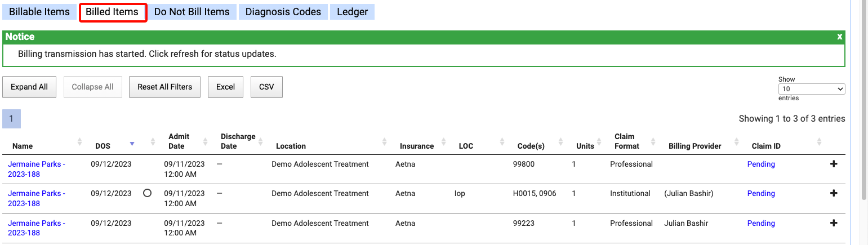Click Reset All Filters button

164,87
